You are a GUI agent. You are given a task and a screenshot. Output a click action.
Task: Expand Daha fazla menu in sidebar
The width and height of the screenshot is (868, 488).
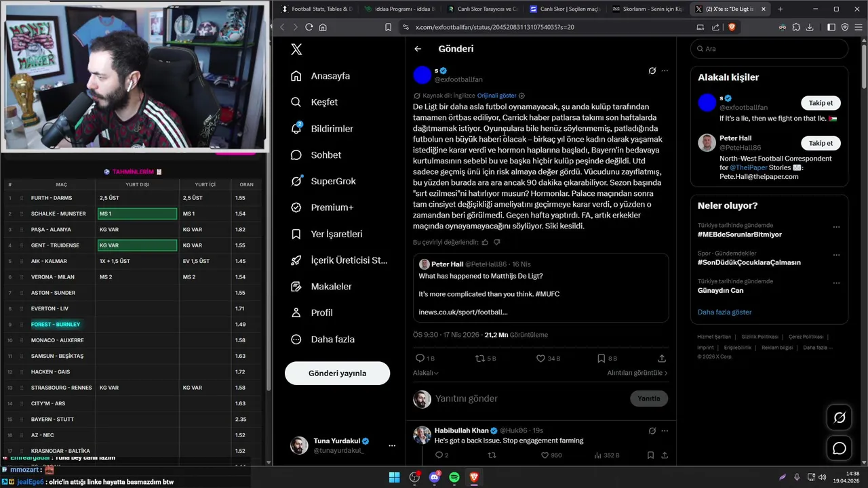coord(322,340)
